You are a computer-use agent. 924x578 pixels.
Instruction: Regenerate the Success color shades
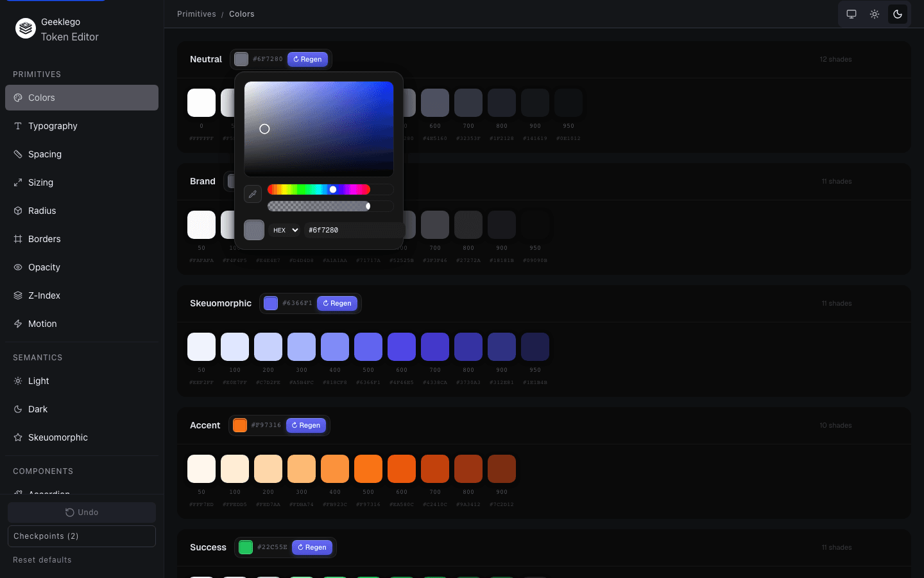312,547
